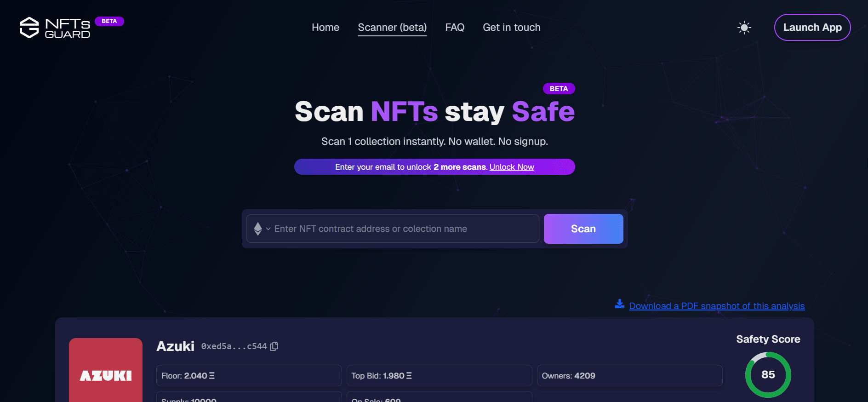Open the Get in touch page

pos(511,28)
